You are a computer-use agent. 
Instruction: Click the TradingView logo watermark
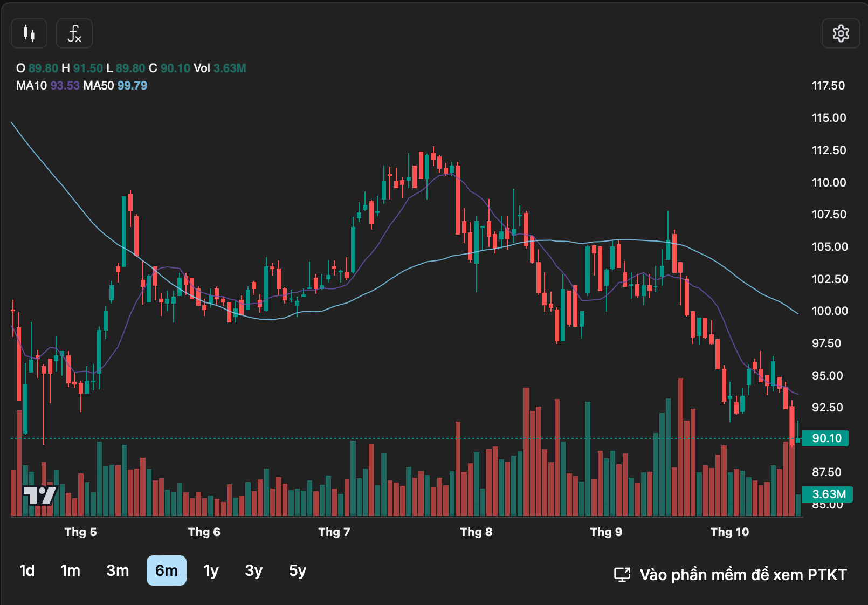tap(40, 495)
